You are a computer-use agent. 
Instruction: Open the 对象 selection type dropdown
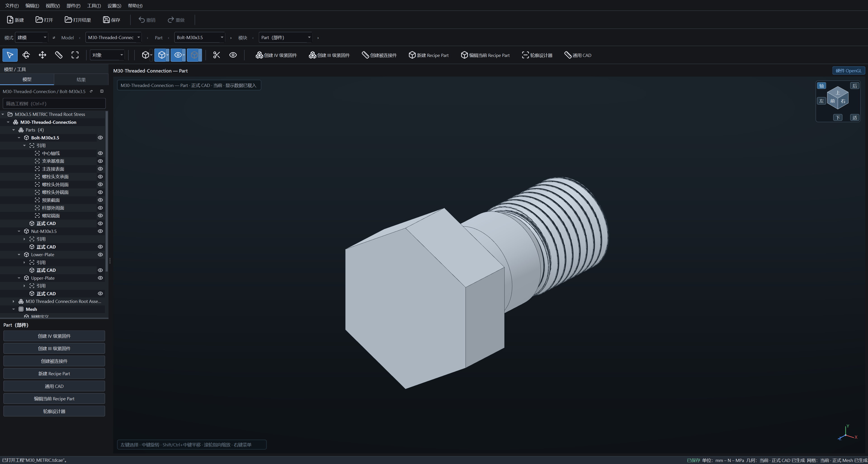click(108, 55)
